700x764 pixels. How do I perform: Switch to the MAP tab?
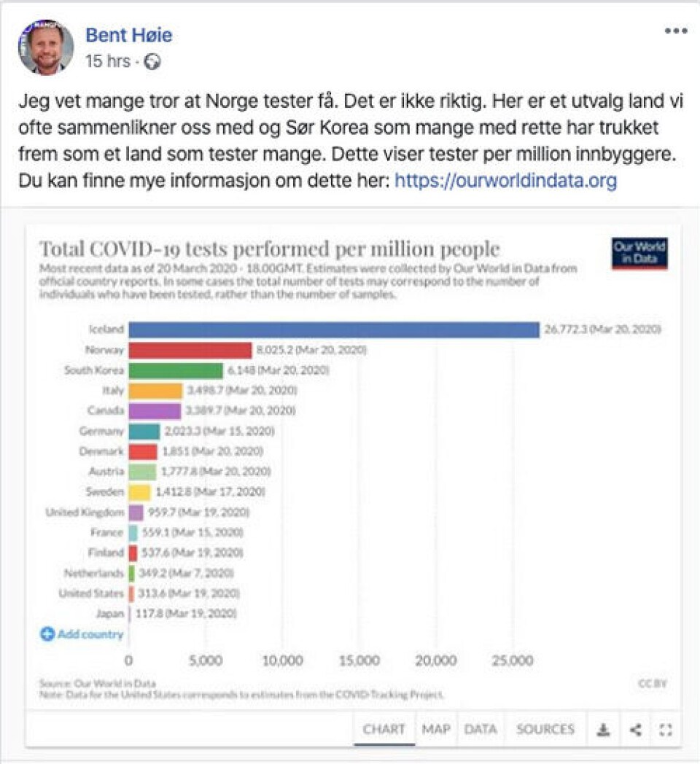coord(436,729)
